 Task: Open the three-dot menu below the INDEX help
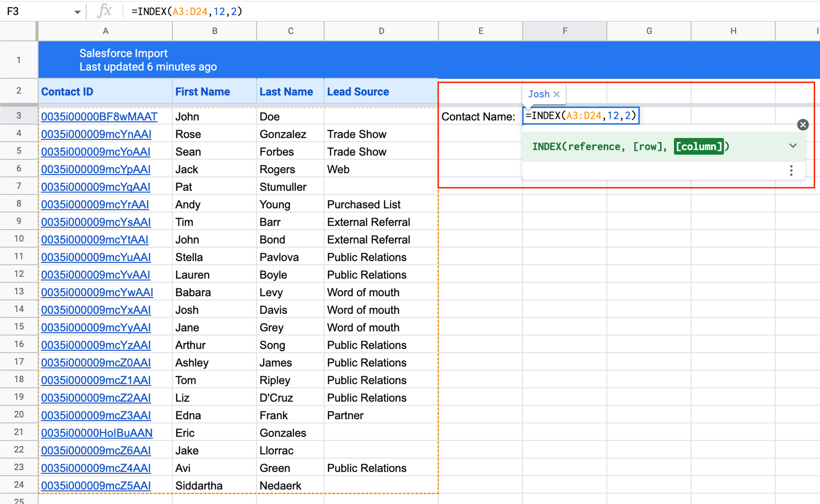coord(791,170)
